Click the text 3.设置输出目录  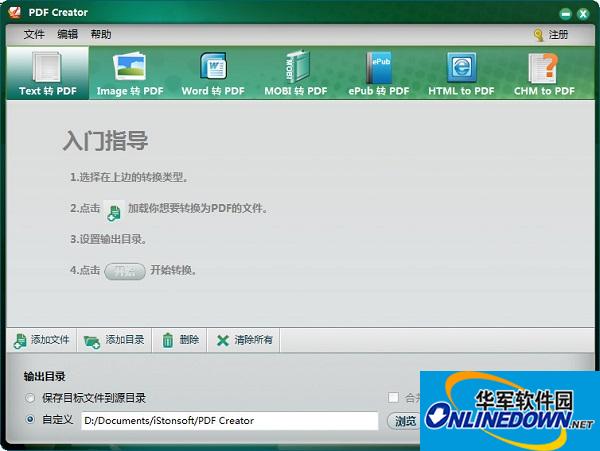click(x=108, y=239)
